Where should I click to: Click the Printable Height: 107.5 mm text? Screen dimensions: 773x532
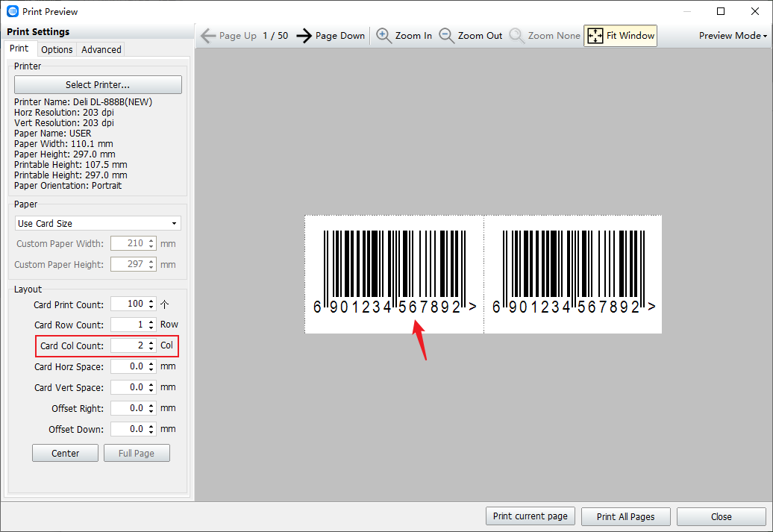pyautogui.click(x=70, y=165)
